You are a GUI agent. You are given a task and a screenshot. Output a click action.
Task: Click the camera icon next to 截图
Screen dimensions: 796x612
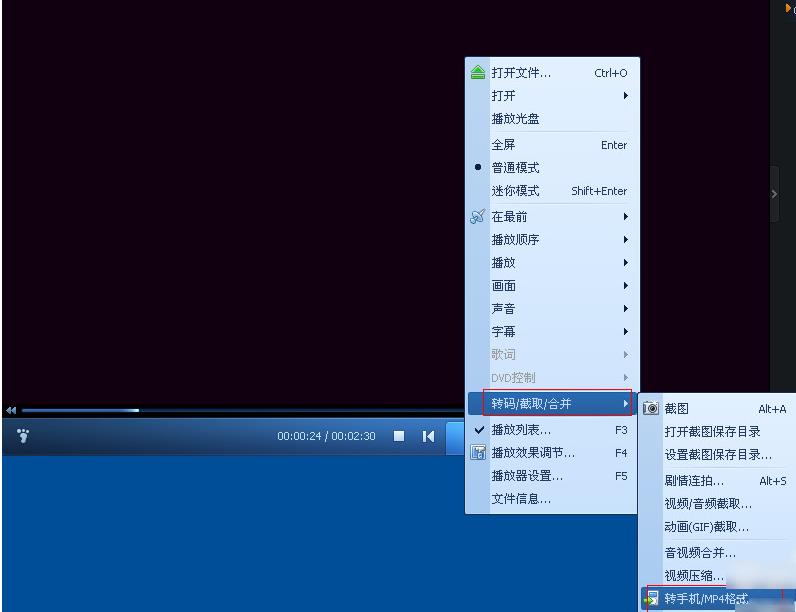(x=650, y=408)
